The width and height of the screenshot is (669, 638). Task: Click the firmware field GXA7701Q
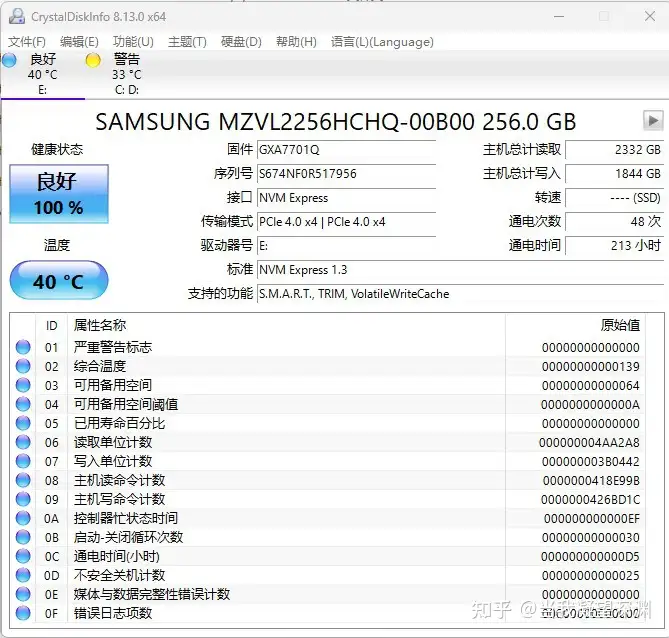pyautogui.click(x=346, y=150)
